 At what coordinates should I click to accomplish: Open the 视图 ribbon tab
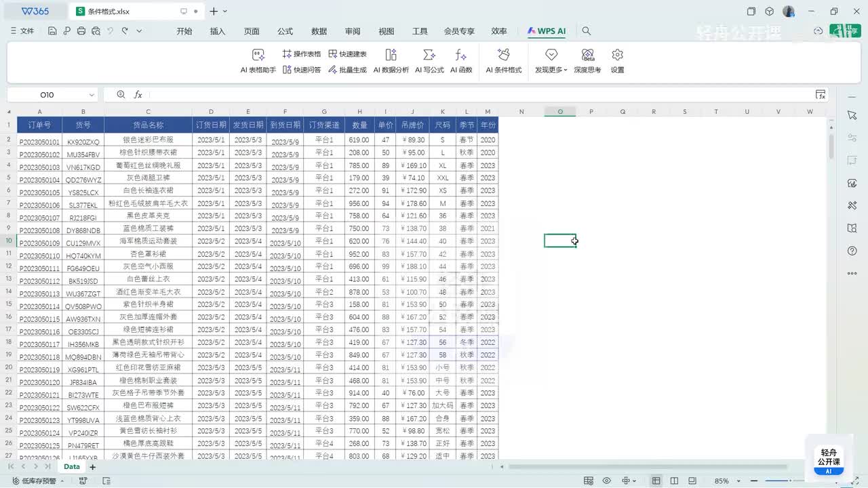[x=387, y=31]
